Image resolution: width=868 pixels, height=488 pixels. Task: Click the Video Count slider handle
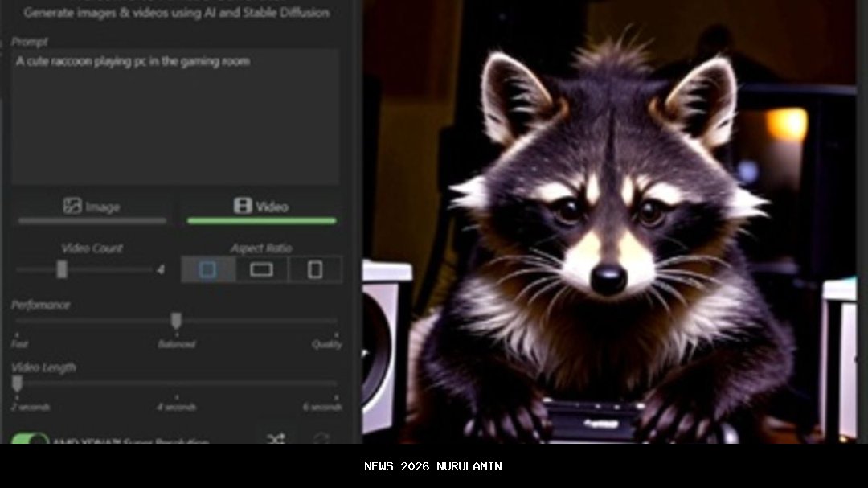pos(62,270)
